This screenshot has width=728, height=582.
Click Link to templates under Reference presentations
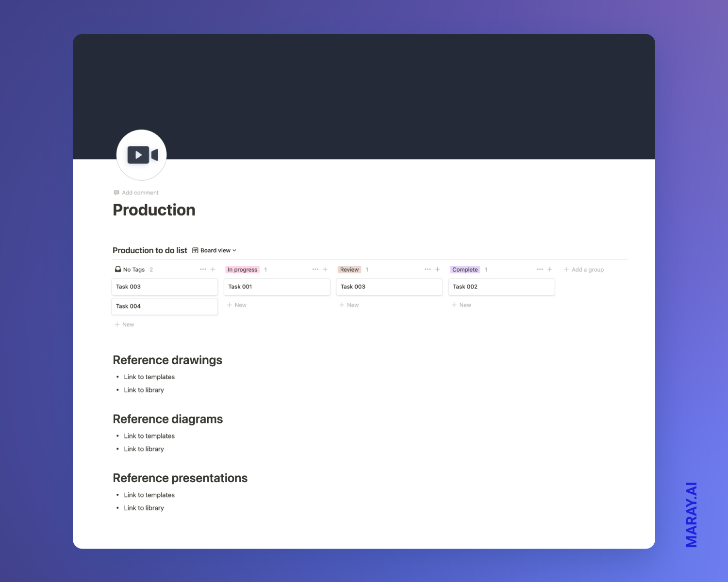pyautogui.click(x=149, y=495)
